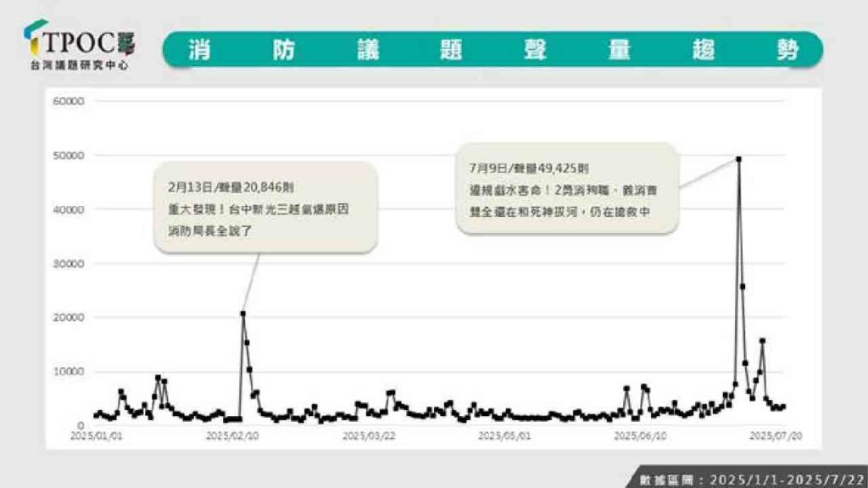Viewport: 868px width, 488px height.
Task: Click the 30000 y-axis label
Action: pyautogui.click(x=69, y=264)
